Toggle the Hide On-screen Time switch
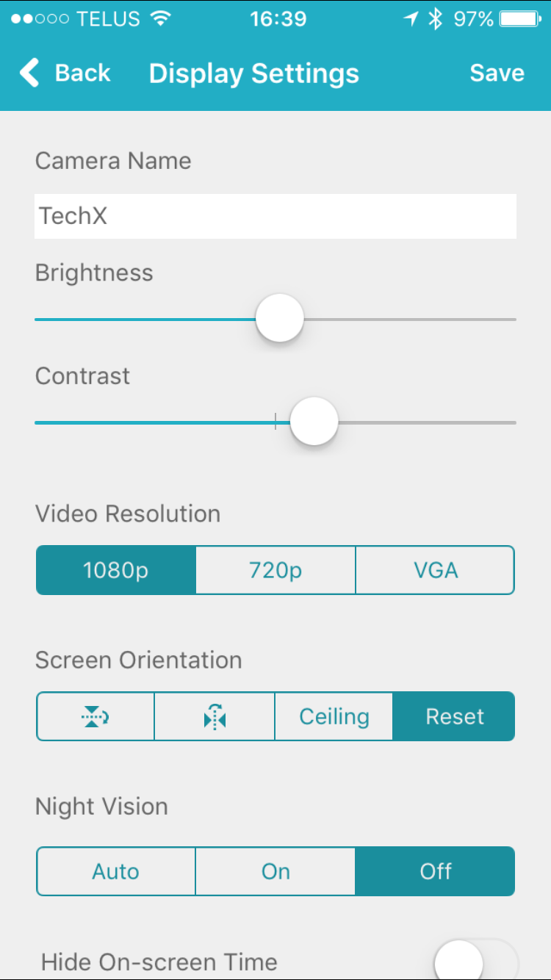The height and width of the screenshot is (980, 551). [x=475, y=961]
